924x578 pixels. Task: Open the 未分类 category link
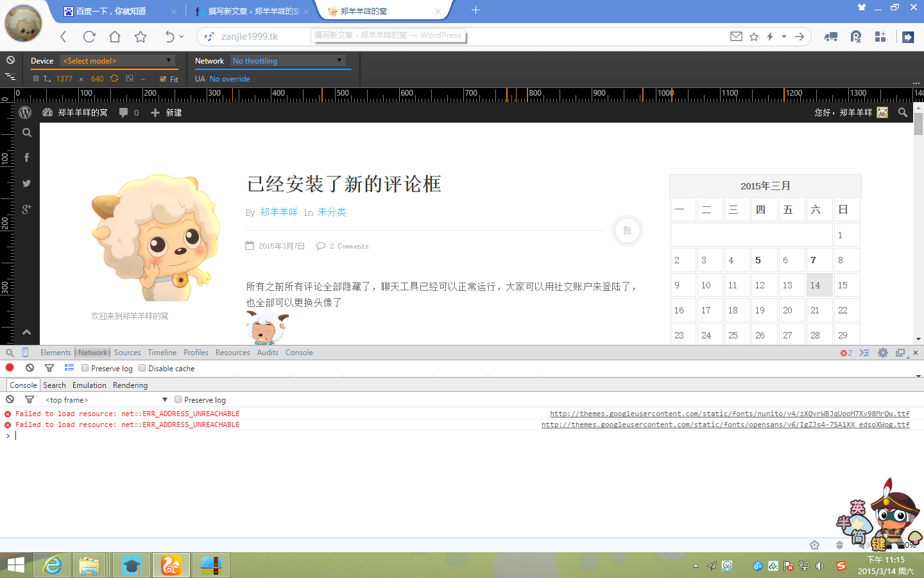[332, 212]
